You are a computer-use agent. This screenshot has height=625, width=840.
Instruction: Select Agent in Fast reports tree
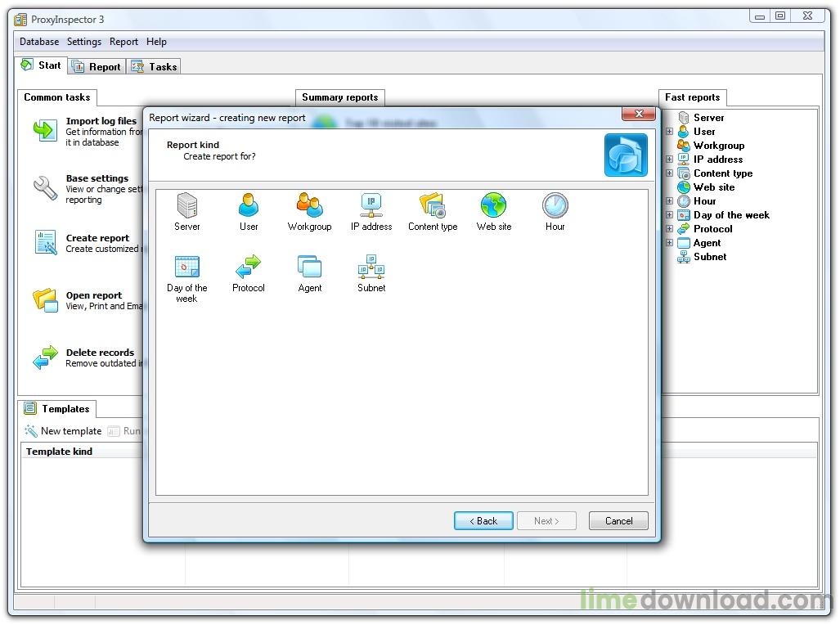[707, 243]
